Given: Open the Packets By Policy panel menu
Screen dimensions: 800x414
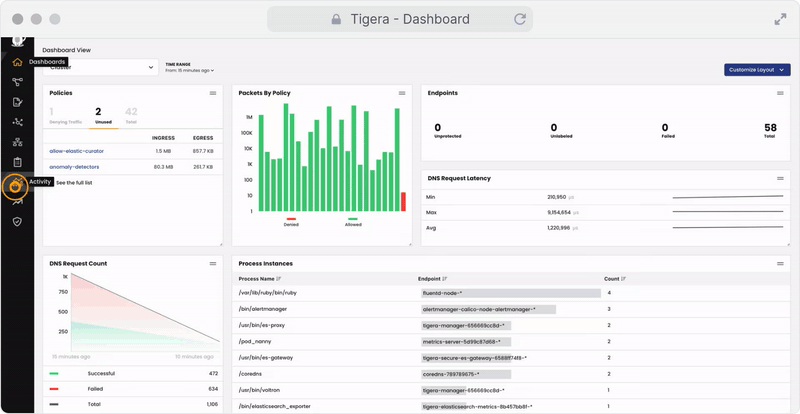Looking at the screenshot, I should [x=402, y=93].
